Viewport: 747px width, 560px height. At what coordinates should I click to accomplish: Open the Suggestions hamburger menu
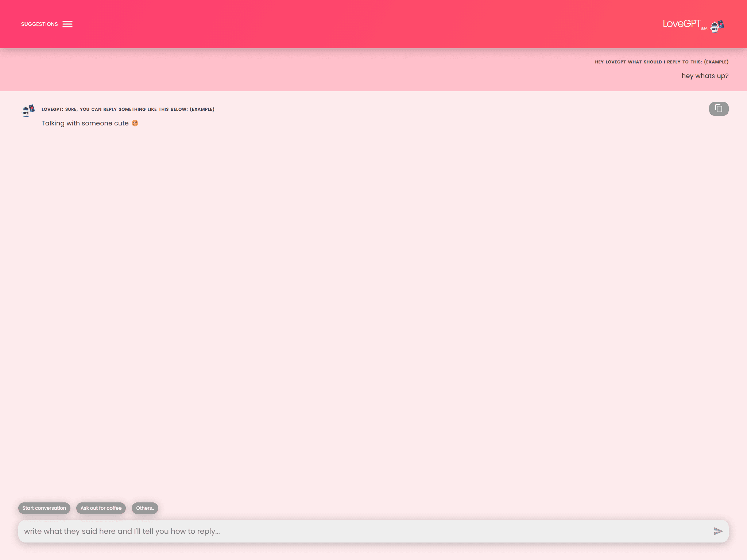click(x=67, y=24)
